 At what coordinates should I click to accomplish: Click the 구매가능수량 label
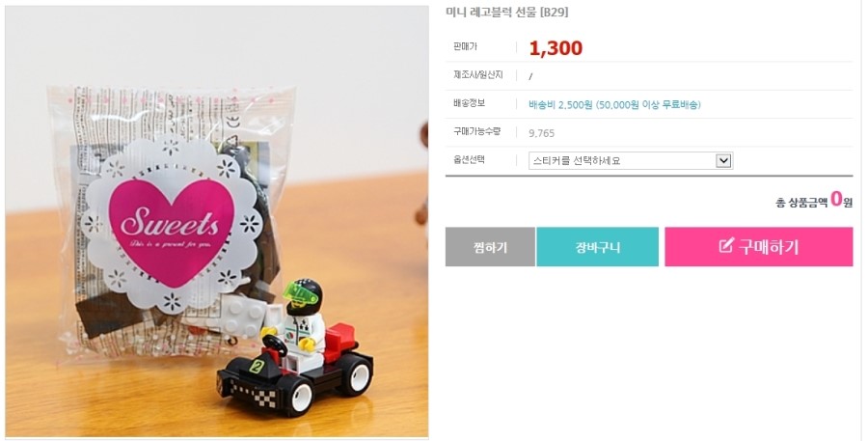point(476,131)
